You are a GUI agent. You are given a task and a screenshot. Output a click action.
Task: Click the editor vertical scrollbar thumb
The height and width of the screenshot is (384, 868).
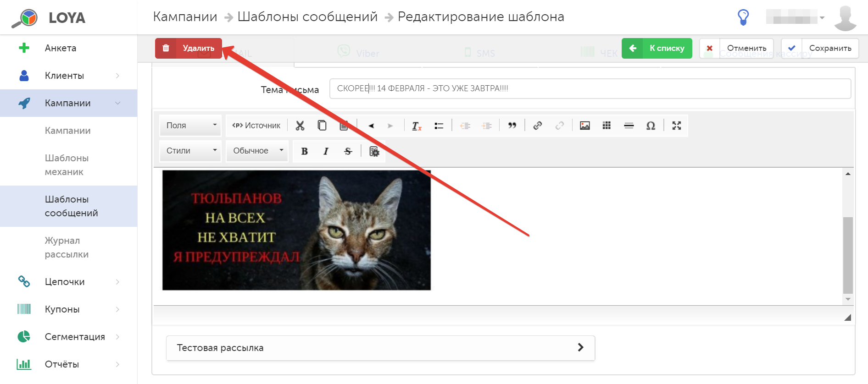click(848, 255)
